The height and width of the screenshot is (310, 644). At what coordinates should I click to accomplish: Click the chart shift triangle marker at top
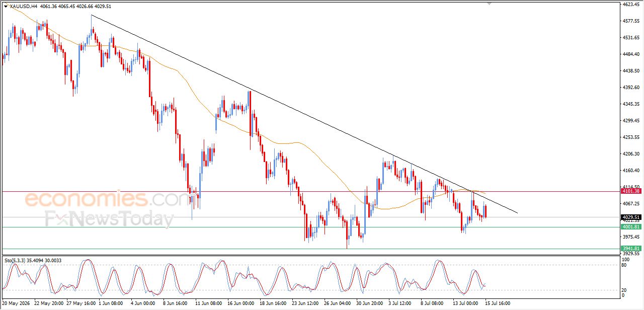pos(489,4)
